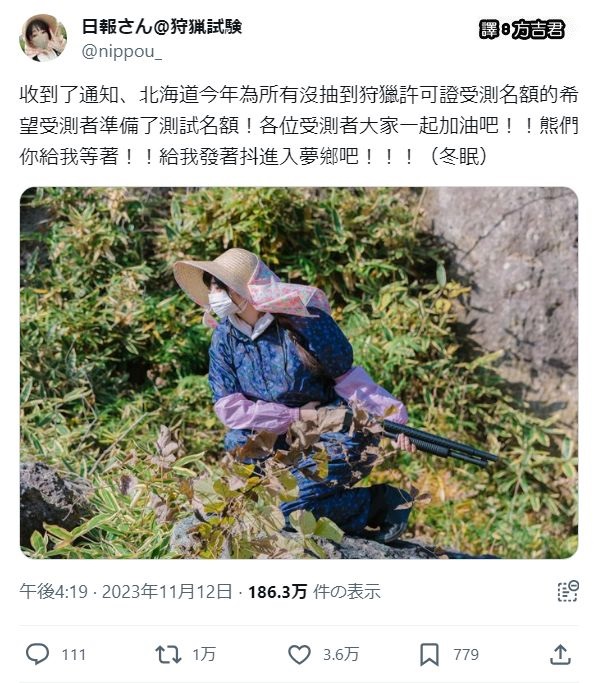Open the user's profile avatar picture
The width and height of the screenshot is (598, 683).
coord(43,38)
